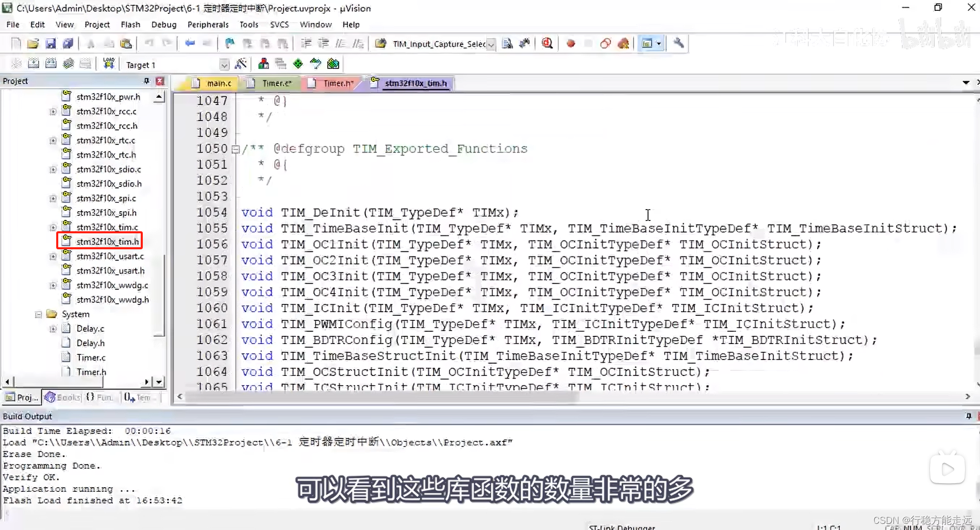This screenshot has width=980, height=530.
Task: Insert a breakpoint with red dot icon
Action: coord(571,44)
